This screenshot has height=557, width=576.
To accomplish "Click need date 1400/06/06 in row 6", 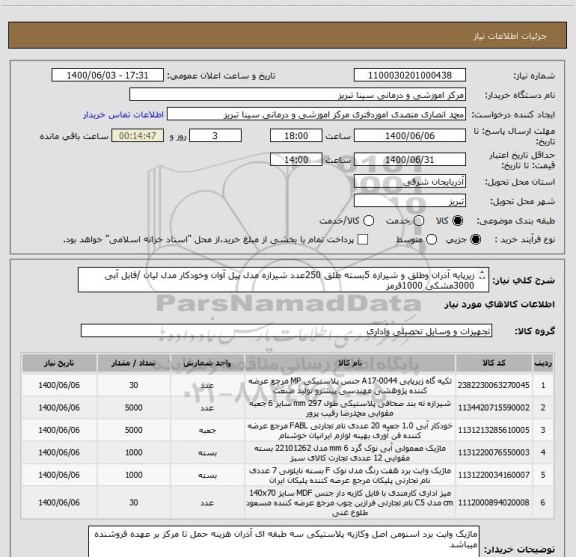I will (59, 502).
